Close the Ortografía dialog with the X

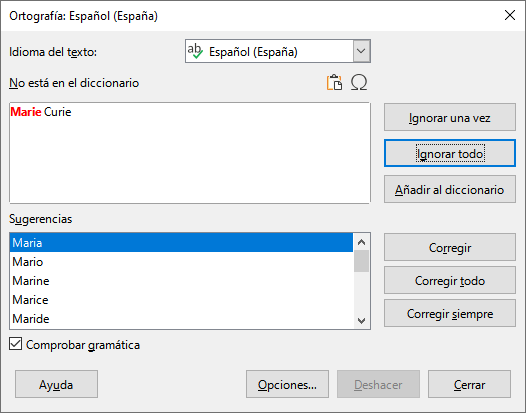coord(510,15)
